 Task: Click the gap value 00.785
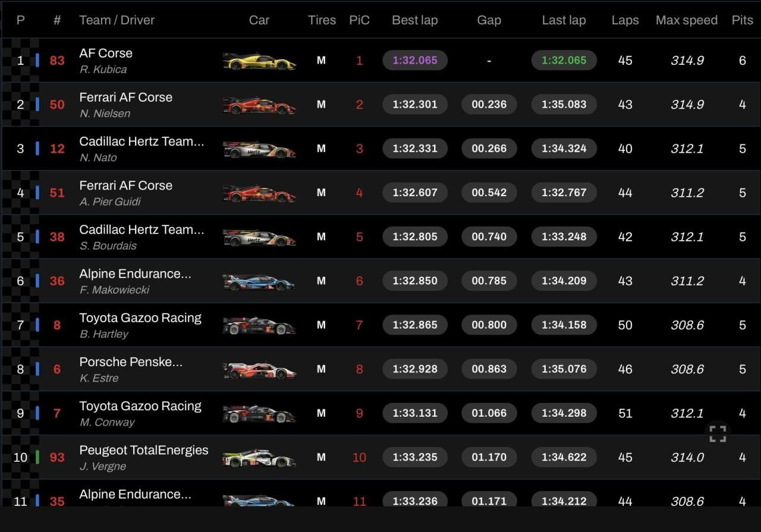(x=489, y=281)
